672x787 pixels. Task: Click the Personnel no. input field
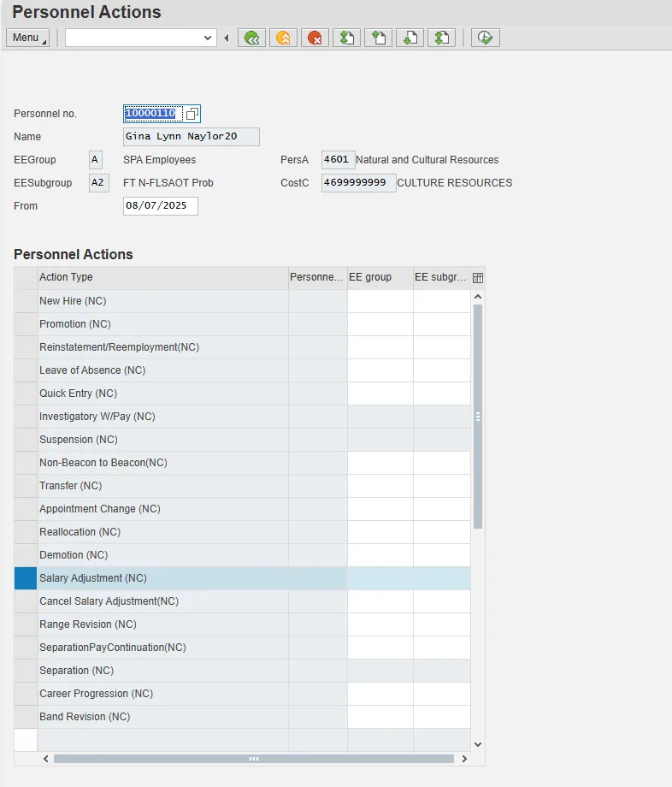coord(153,114)
